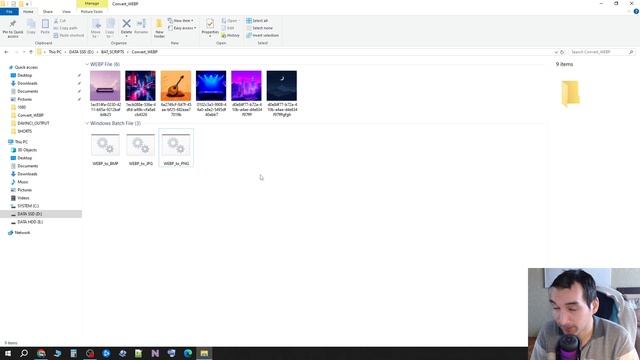Select the WEBP_to_JPG batch file
Screen dimensions: 640x360
(x=140, y=149)
